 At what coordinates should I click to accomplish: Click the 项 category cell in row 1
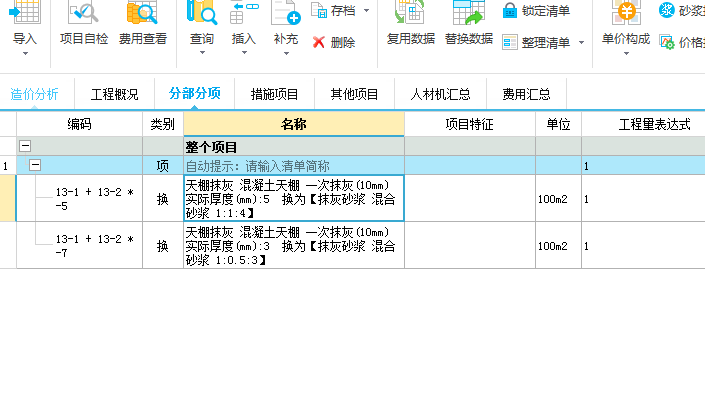point(163,166)
